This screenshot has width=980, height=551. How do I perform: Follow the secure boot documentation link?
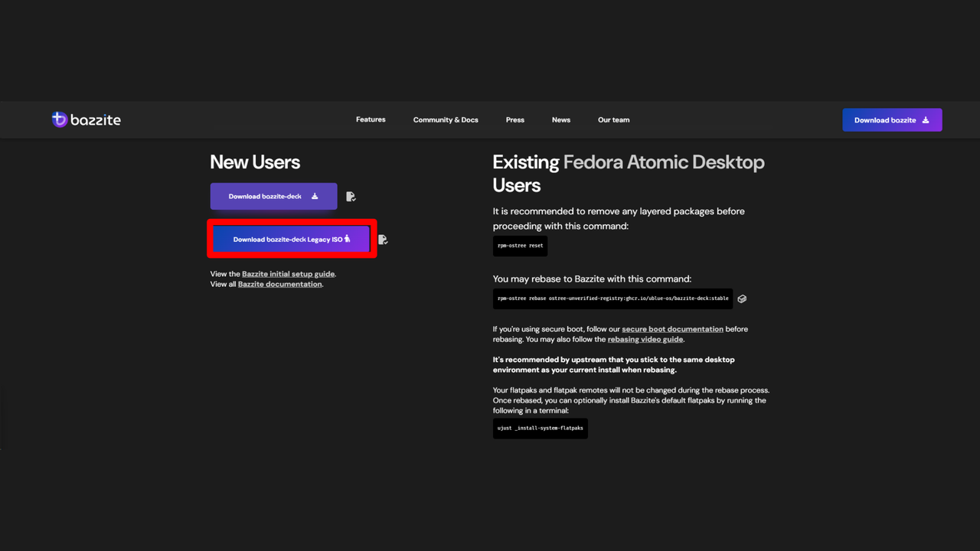[x=672, y=329]
